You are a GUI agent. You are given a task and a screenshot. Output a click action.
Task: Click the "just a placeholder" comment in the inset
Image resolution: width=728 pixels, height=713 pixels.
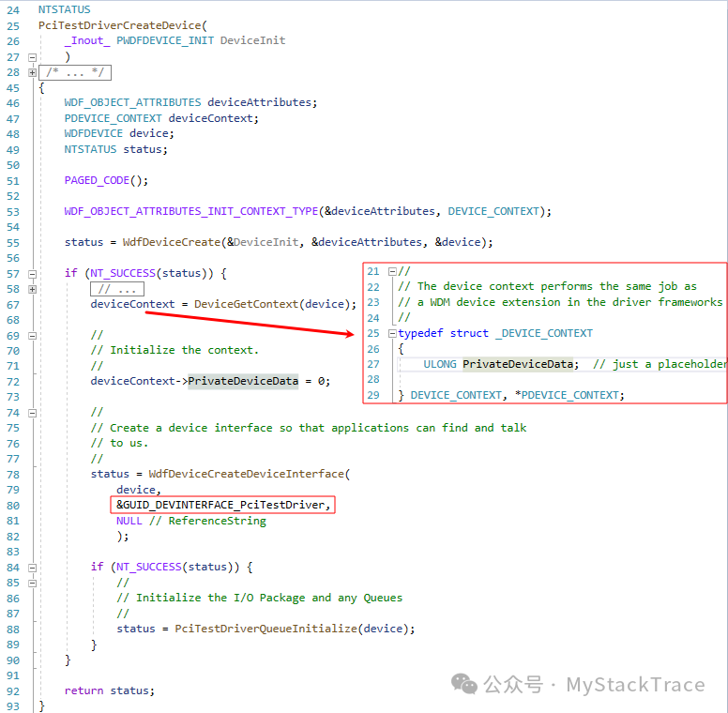click(x=660, y=364)
